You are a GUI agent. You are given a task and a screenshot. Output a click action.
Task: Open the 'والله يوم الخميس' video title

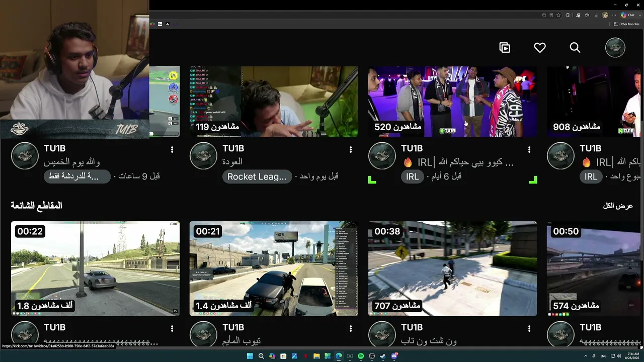[x=72, y=162]
